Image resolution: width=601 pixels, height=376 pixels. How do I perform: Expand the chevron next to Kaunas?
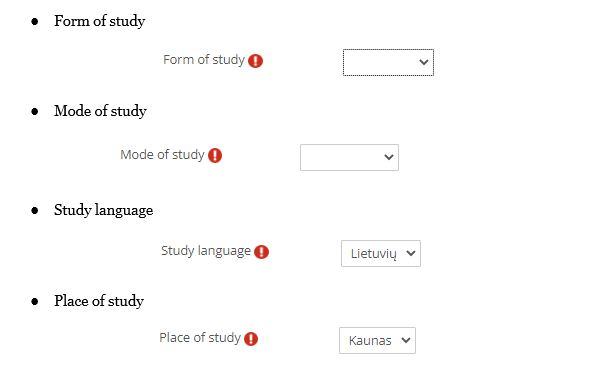tap(406, 340)
